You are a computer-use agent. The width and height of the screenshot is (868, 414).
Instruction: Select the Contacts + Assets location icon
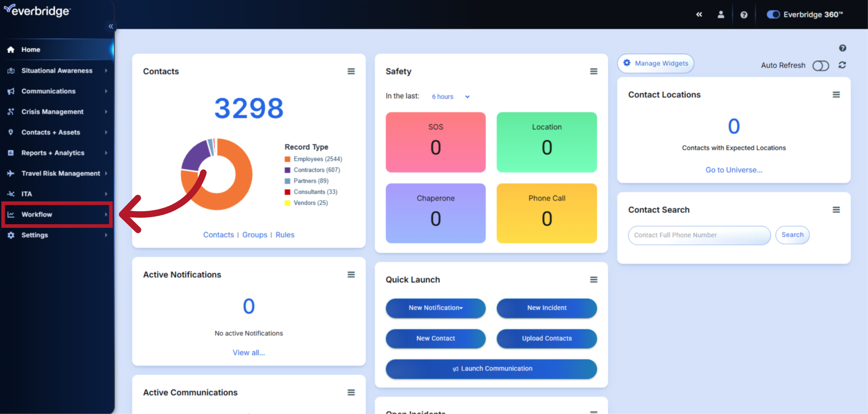[x=10, y=132]
